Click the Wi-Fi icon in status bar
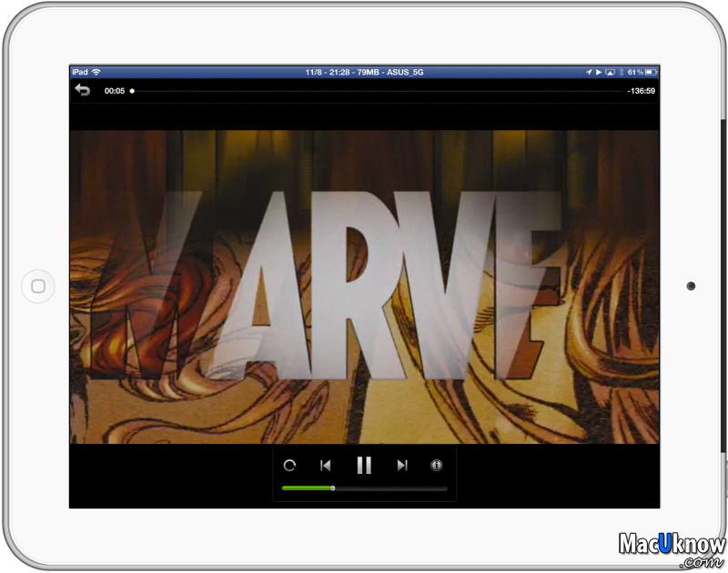Screen dimensions: 728x573 click(x=96, y=72)
